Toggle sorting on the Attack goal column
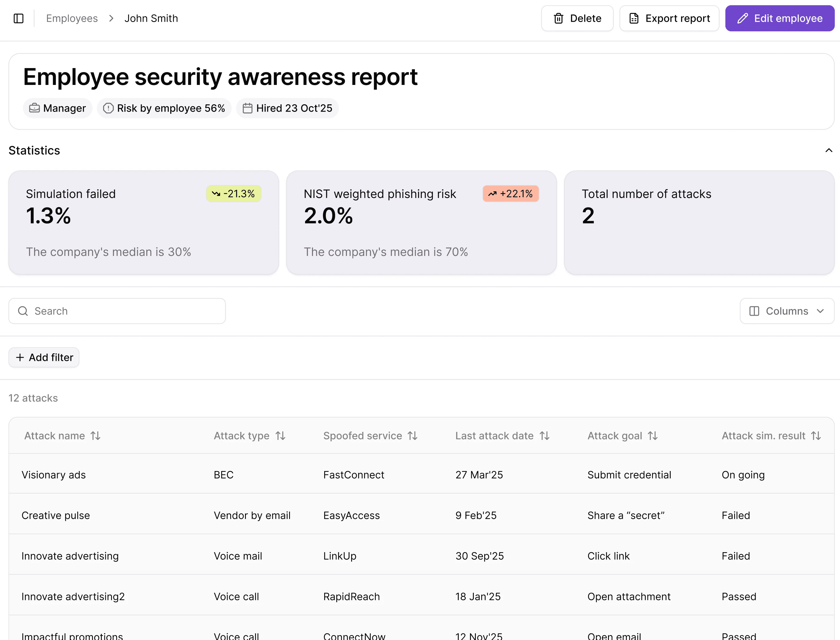840x640 pixels. [652, 435]
